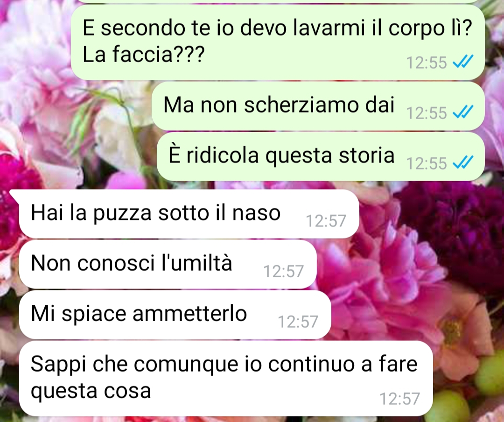Click the 12:55 timestamp on 'La faccia???' message
This screenshot has width=504, height=422.
click(427, 63)
